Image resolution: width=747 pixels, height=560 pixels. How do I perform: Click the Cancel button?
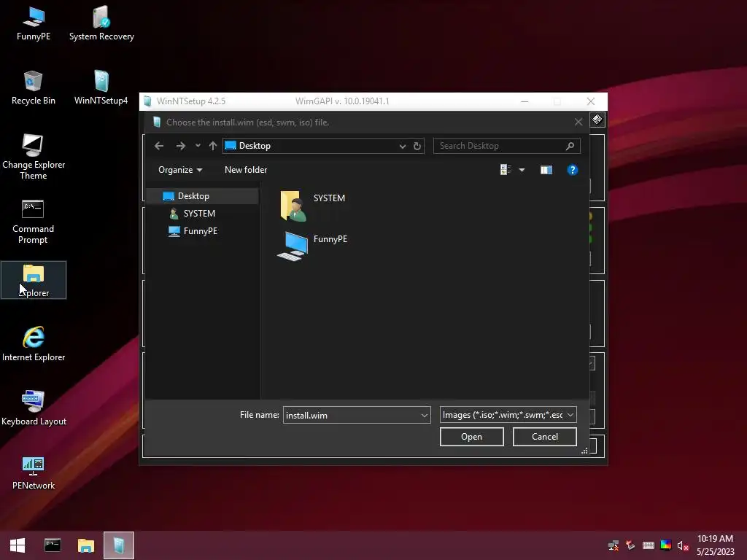(x=544, y=437)
